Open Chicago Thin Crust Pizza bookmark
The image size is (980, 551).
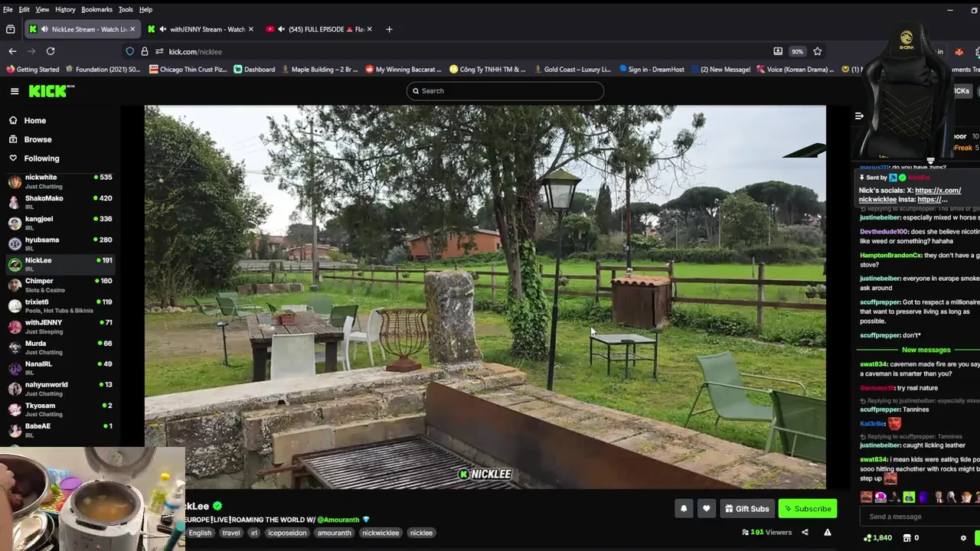(x=188, y=69)
